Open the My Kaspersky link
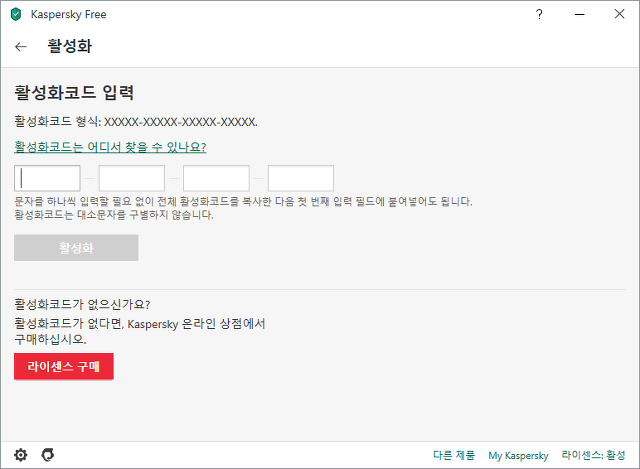This screenshot has height=469, width=640. pyautogui.click(x=518, y=456)
